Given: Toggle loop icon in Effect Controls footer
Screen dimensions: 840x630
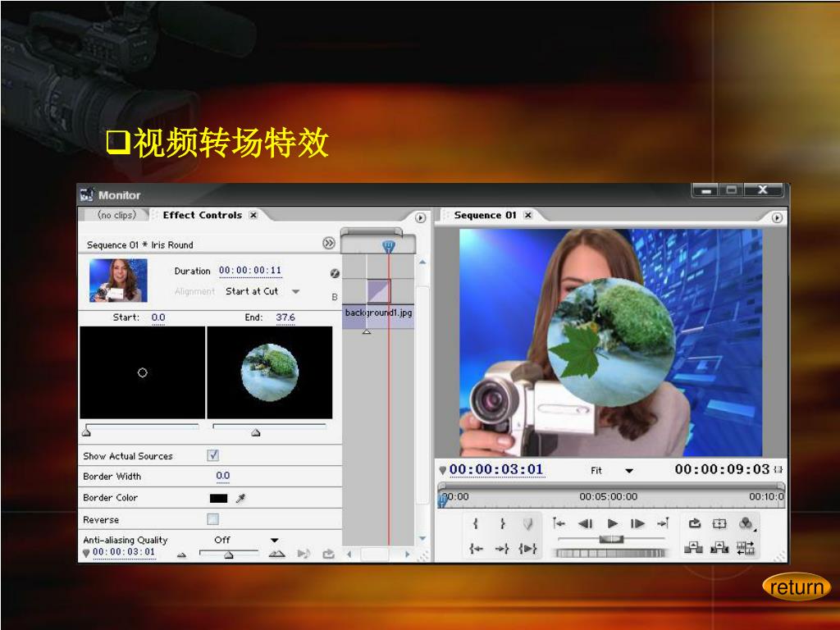Looking at the screenshot, I should pos(328,554).
